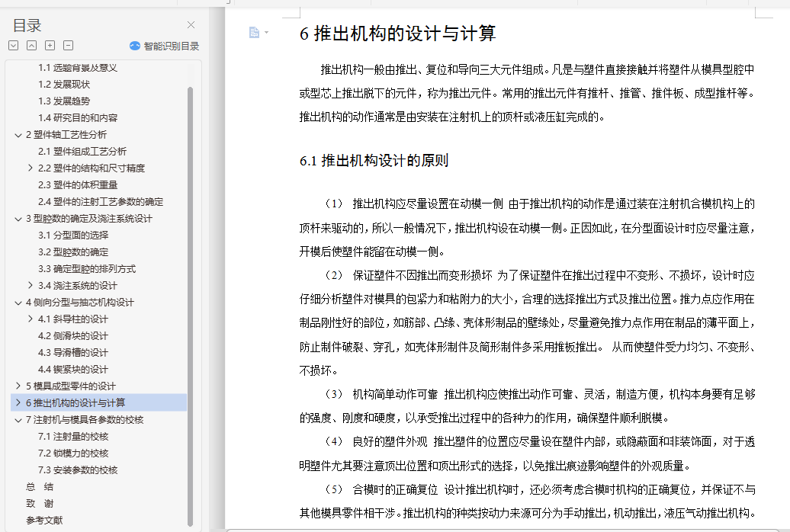Click the collapse-levels up arrow icon

tap(32, 45)
